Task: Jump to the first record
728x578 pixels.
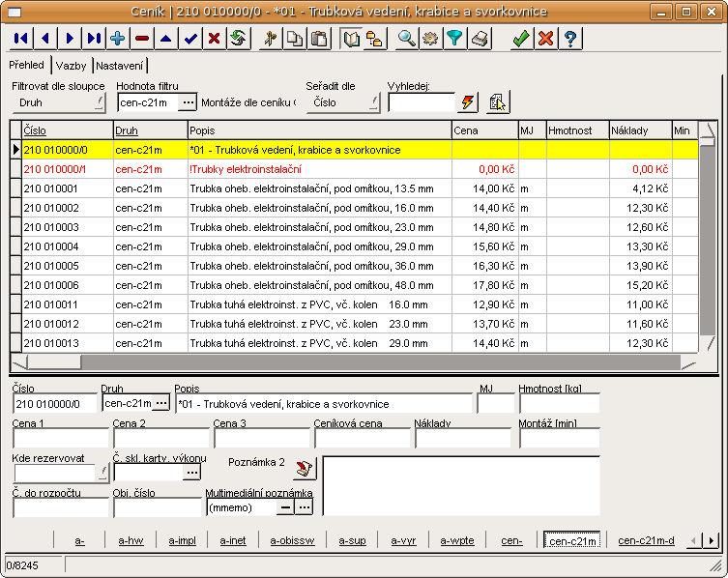Action: pyautogui.click(x=19, y=39)
